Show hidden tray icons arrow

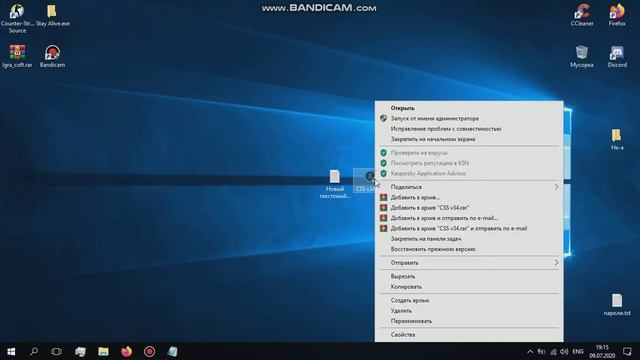[530, 351]
